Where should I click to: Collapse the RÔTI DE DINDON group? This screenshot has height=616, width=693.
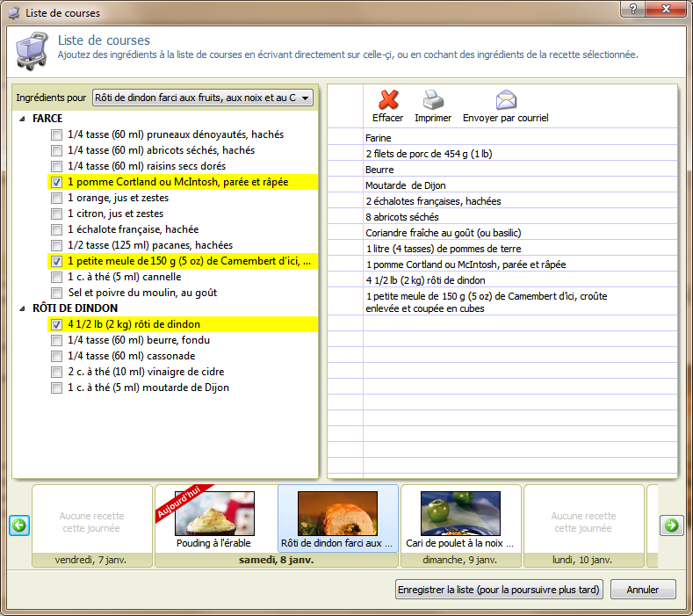(x=22, y=308)
